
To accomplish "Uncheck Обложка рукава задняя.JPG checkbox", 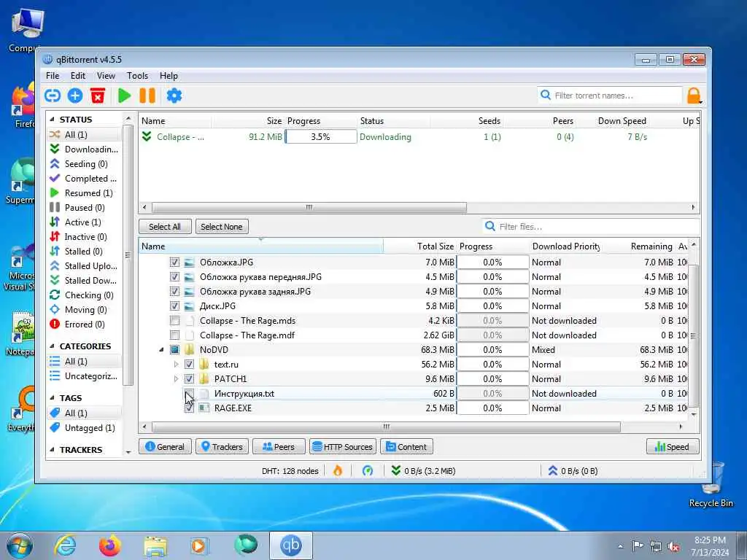I will pos(175,292).
